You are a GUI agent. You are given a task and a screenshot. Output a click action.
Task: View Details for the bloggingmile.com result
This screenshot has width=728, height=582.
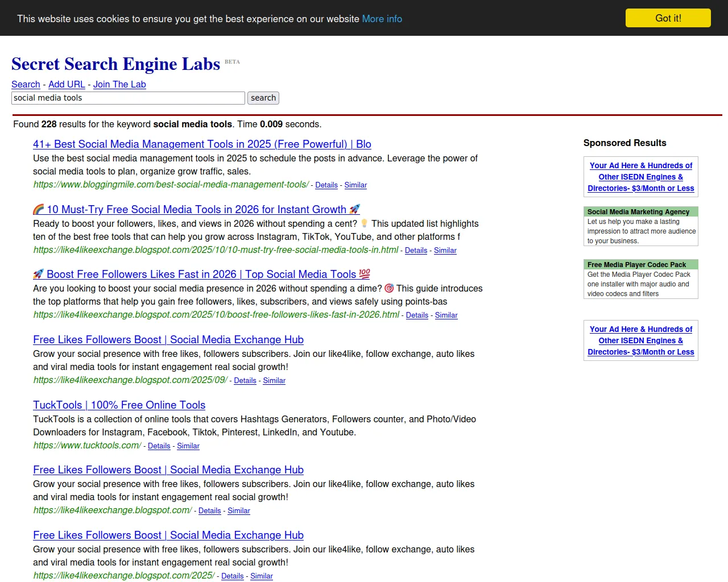(x=326, y=185)
